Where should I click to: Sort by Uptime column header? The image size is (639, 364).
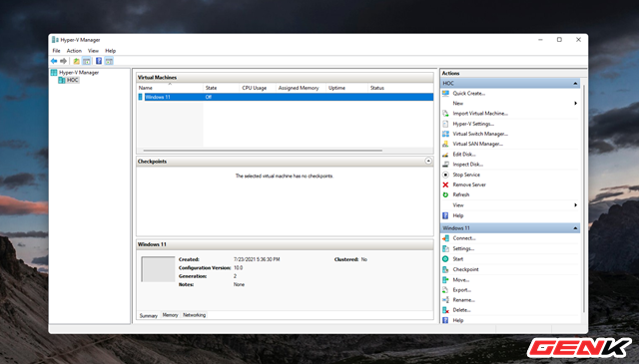coord(346,88)
